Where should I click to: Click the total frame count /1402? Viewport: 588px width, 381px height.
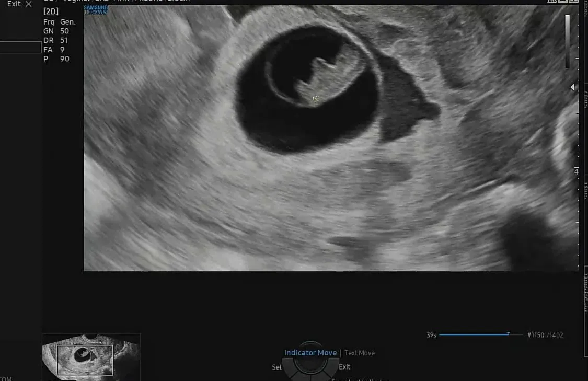point(555,335)
